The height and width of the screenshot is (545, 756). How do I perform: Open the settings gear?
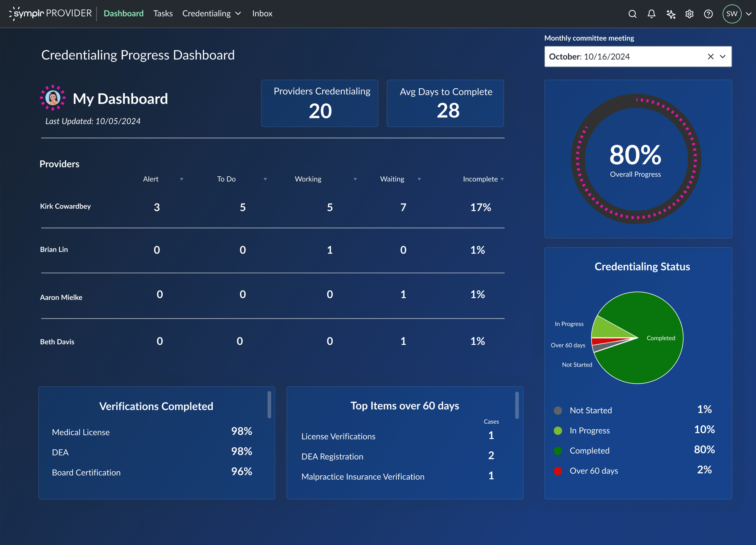pyautogui.click(x=690, y=14)
